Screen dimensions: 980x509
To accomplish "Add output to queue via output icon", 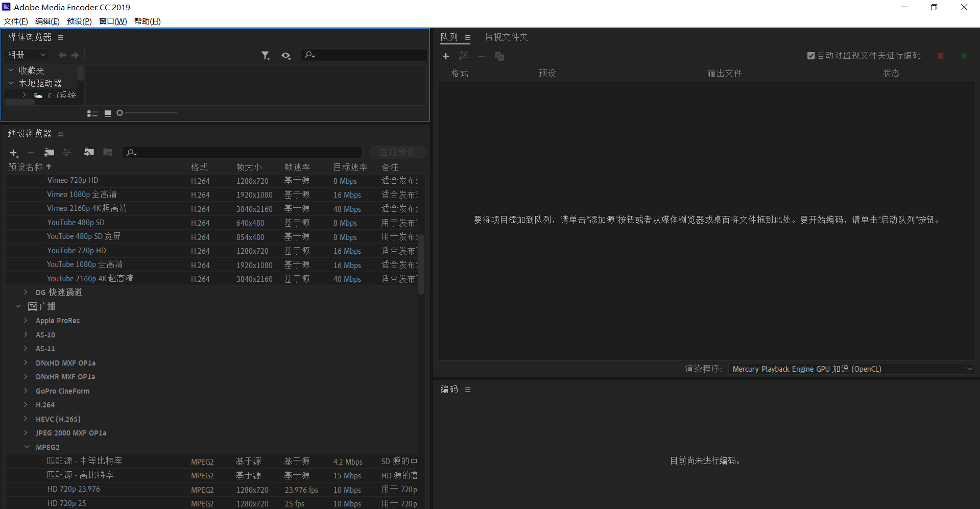I will [x=464, y=56].
